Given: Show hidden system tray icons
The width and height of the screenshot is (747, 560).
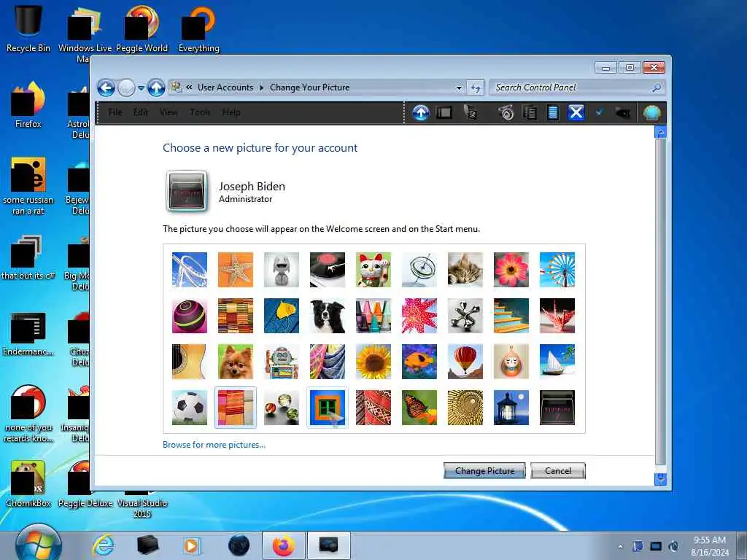Looking at the screenshot, I should (x=620, y=546).
